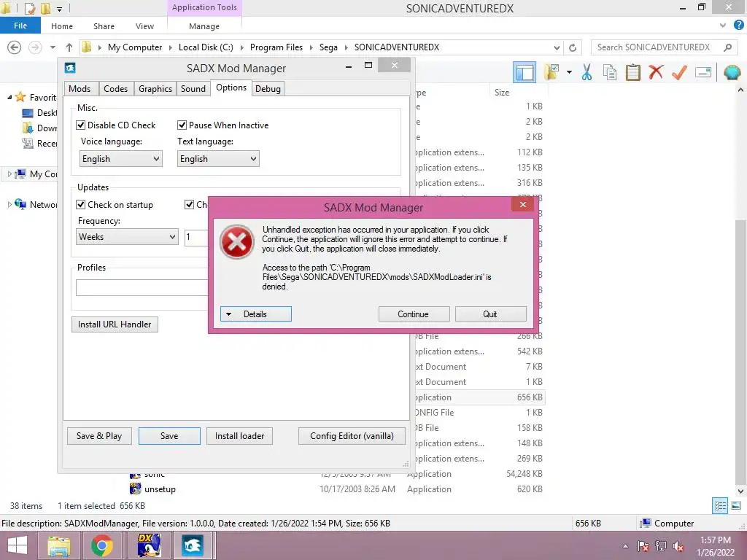
Task: Switch to large icons view
Action: 736,506
